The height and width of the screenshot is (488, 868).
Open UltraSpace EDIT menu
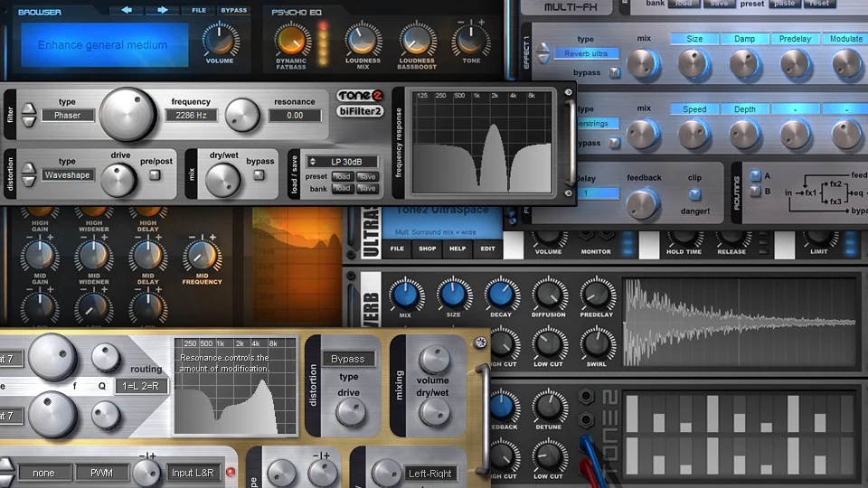tap(487, 249)
